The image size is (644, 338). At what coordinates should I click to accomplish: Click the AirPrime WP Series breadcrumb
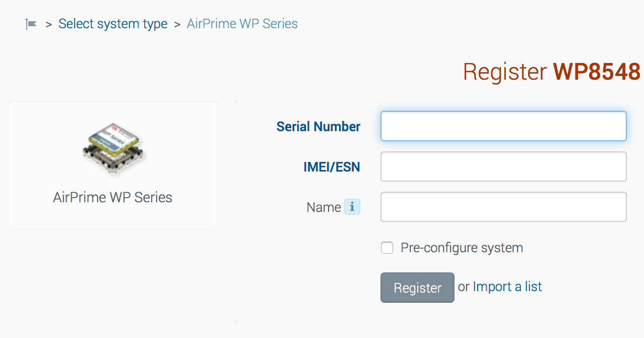242,24
